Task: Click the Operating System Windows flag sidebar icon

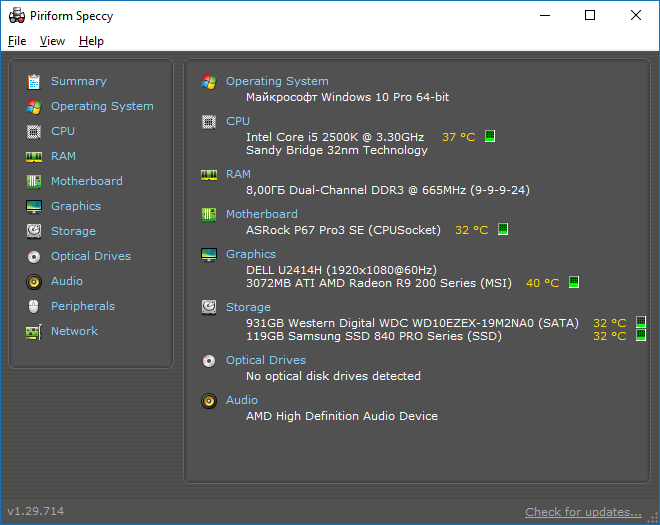Action: (x=34, y=107)
